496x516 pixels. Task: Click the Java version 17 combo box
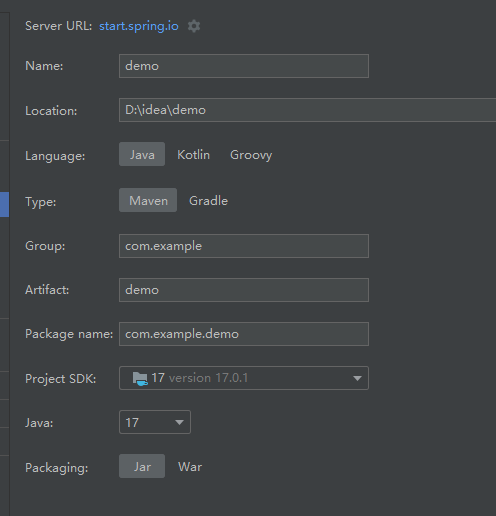pos(155,422)
